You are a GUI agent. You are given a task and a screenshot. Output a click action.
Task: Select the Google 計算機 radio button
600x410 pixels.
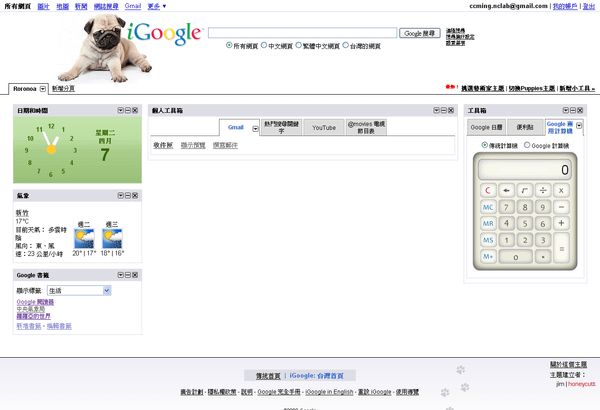click(x=527, y=145)
